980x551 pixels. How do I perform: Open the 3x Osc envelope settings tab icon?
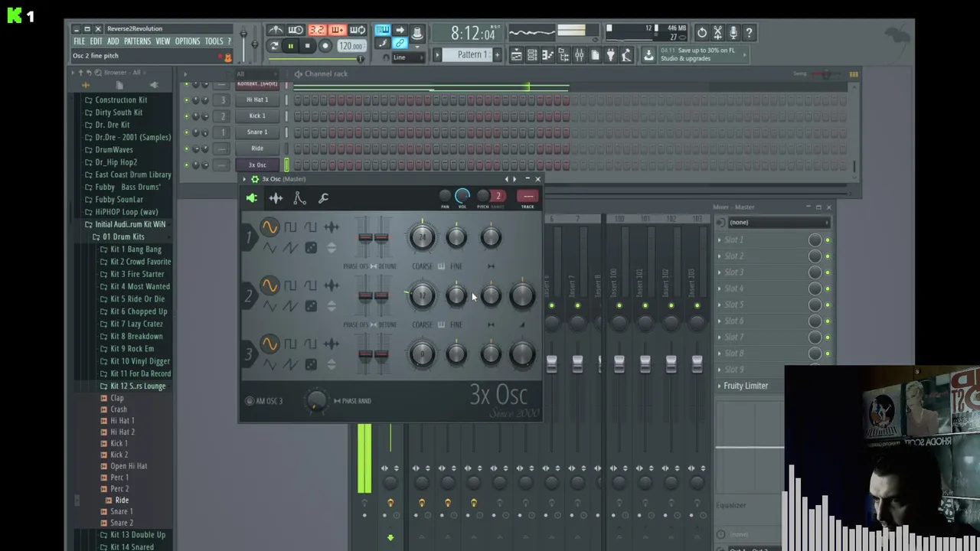click(299, 198)
